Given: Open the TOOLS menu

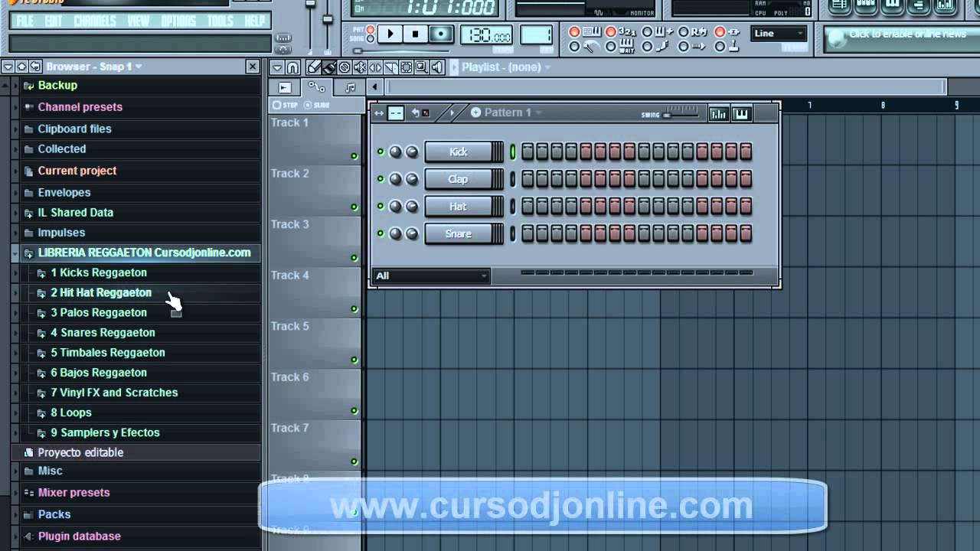Looking at the screenshot, I should click(x=220, y=21).
